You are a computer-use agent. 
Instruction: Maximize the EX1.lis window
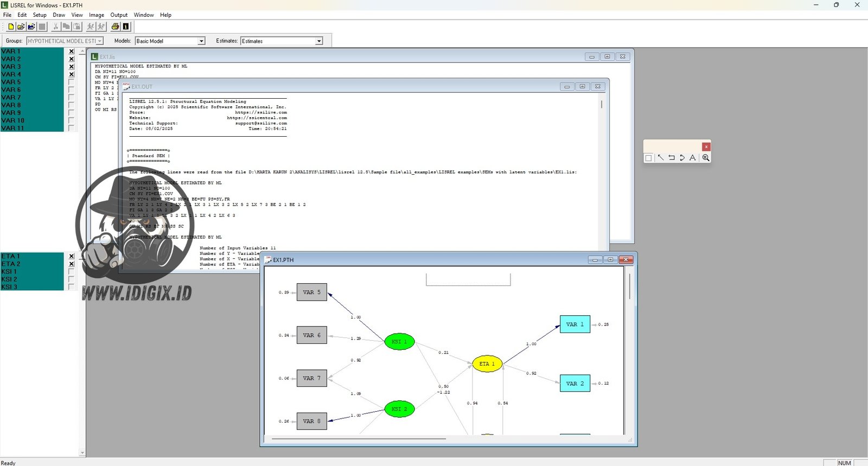pos(607,56)
